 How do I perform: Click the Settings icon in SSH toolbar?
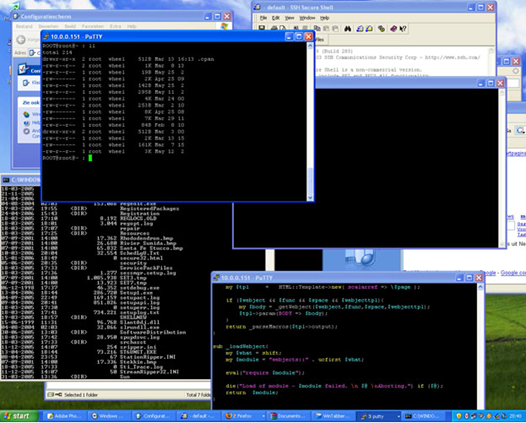click(x=381, y=29)
